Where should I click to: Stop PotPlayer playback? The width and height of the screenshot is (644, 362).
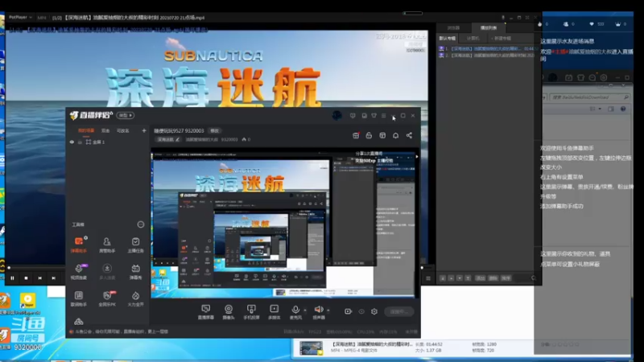[27, 278]
